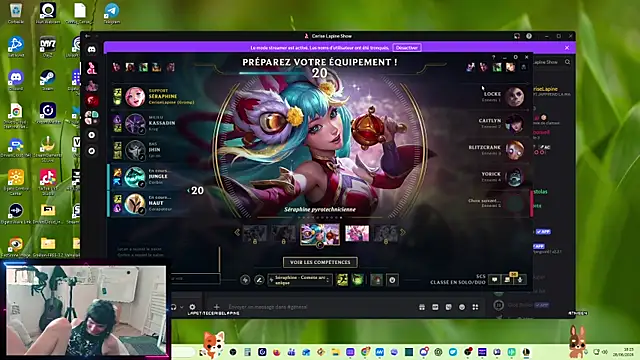
Task: Open Battle.net desktop shortcut
Action: pyautogui.click(x=16, y=47)
